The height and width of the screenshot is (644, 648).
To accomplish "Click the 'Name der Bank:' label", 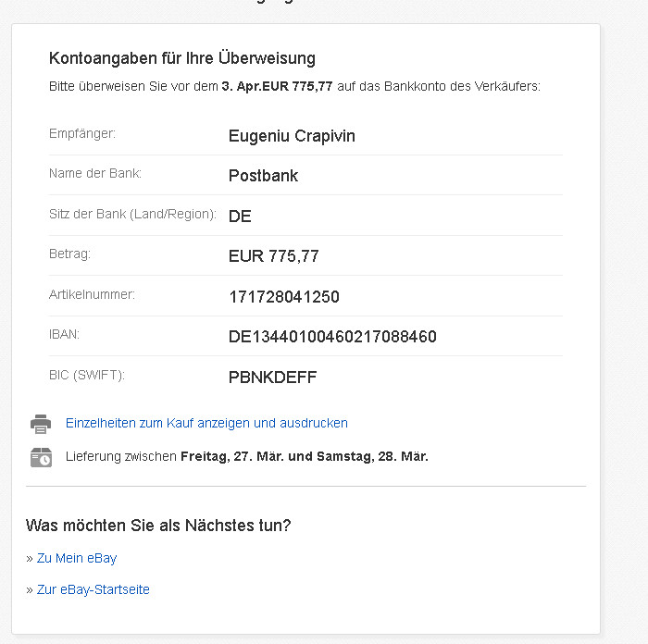I will 94,174.
